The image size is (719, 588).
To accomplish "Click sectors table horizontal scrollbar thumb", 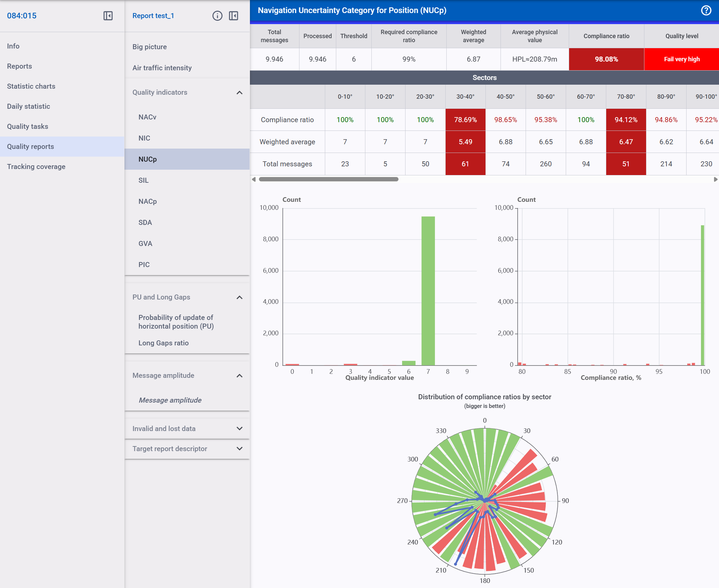I will tap(328, 179).
